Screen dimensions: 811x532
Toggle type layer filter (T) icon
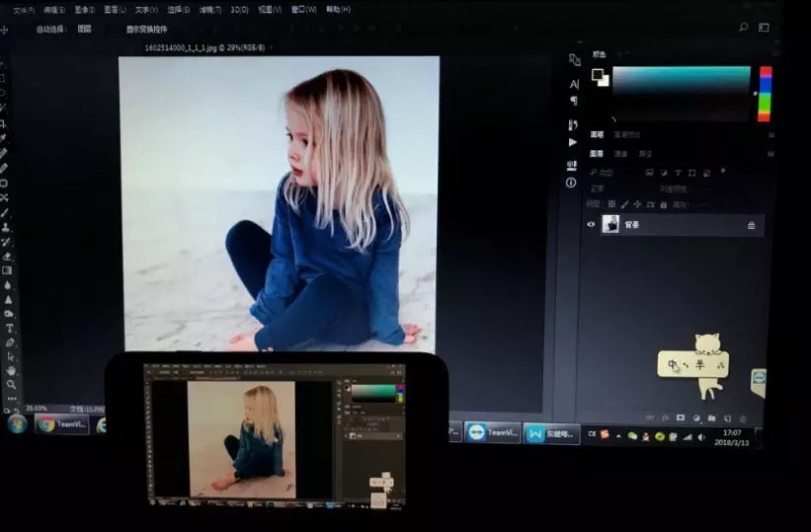click(678, 173)
